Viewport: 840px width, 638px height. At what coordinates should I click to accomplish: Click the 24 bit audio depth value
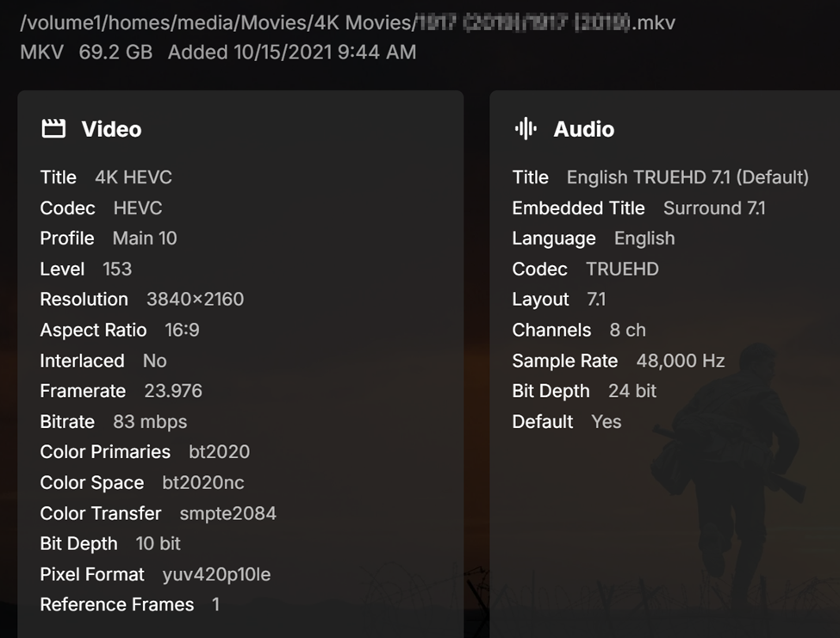point(632,391)
